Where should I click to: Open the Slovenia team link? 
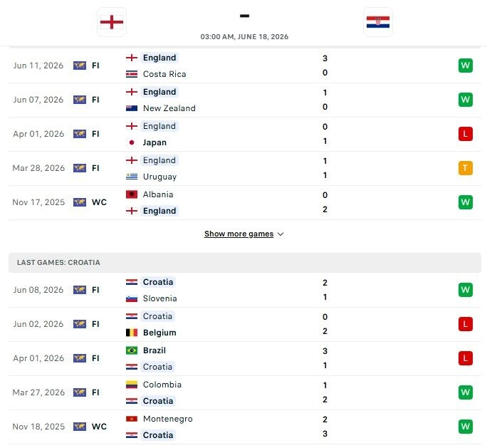[x=159, y=298]
